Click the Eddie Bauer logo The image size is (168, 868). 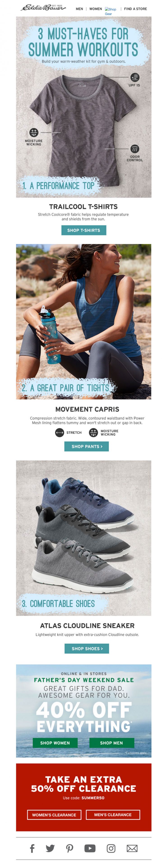click(x=43, y=8)
